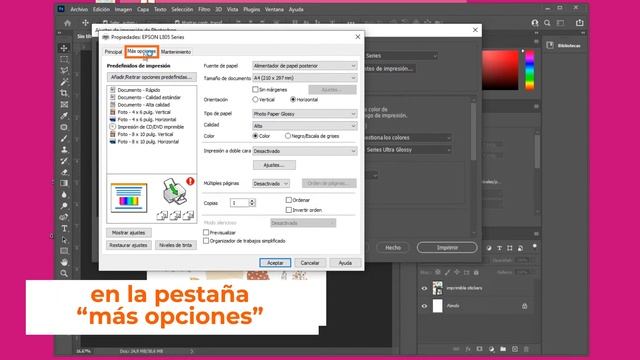Click the layer effects fx icon
This screenshot has height=360, width=640.
468,349
